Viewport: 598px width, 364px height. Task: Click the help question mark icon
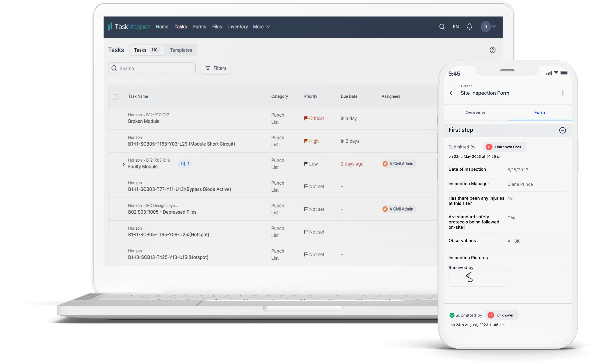(x=492, y=50)
